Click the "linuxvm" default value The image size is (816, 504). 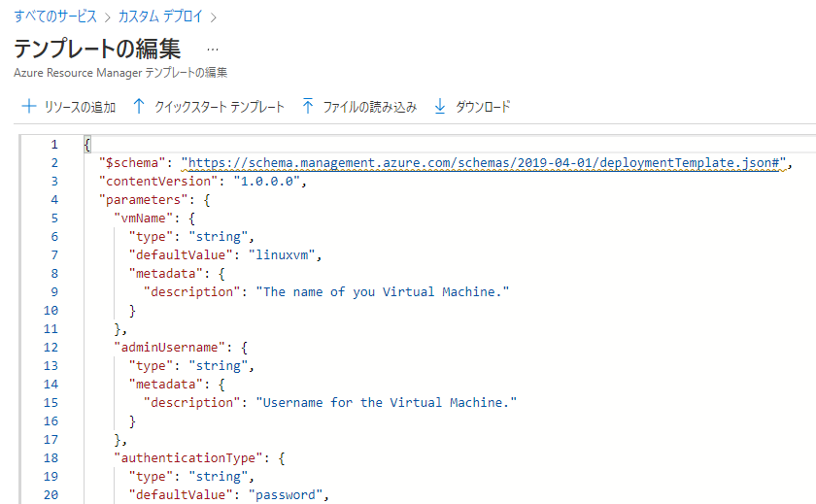282,254
